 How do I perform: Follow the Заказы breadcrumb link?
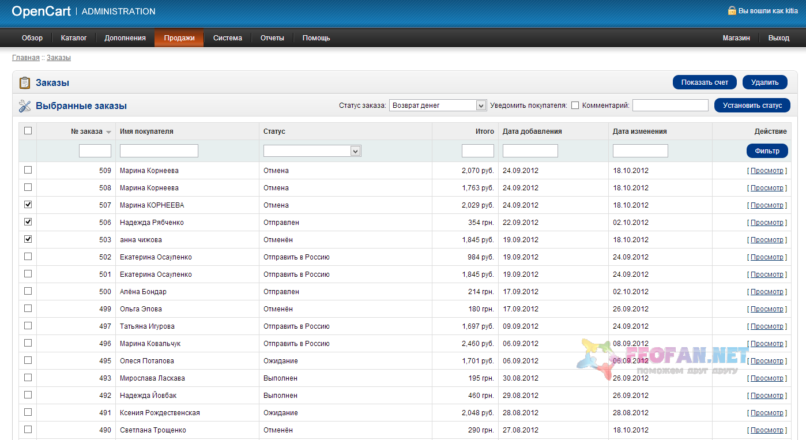(59, 58)
